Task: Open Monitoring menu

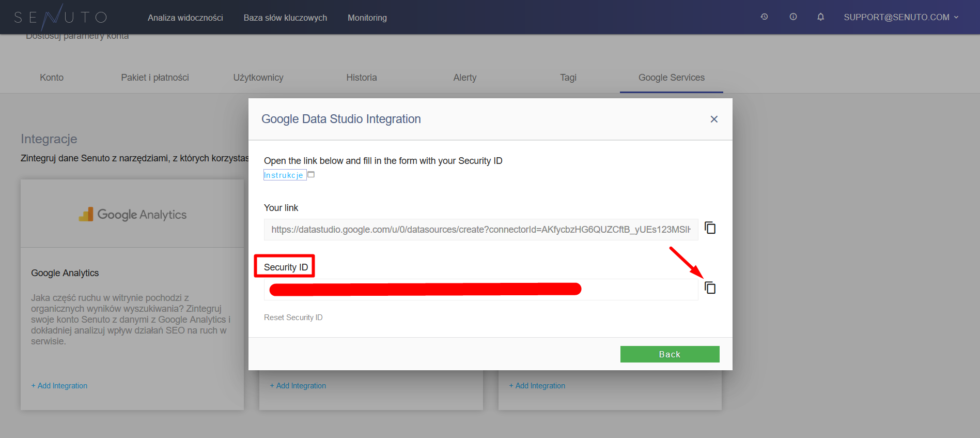Action: (x=367, y=18)
